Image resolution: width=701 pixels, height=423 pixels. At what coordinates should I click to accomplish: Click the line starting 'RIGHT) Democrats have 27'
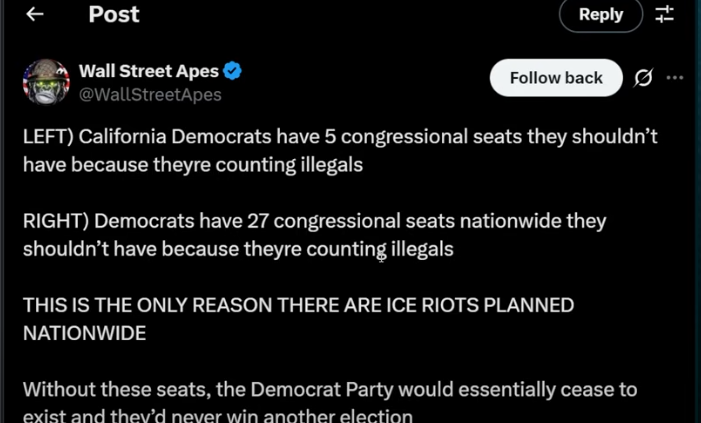tap(315, 221)
